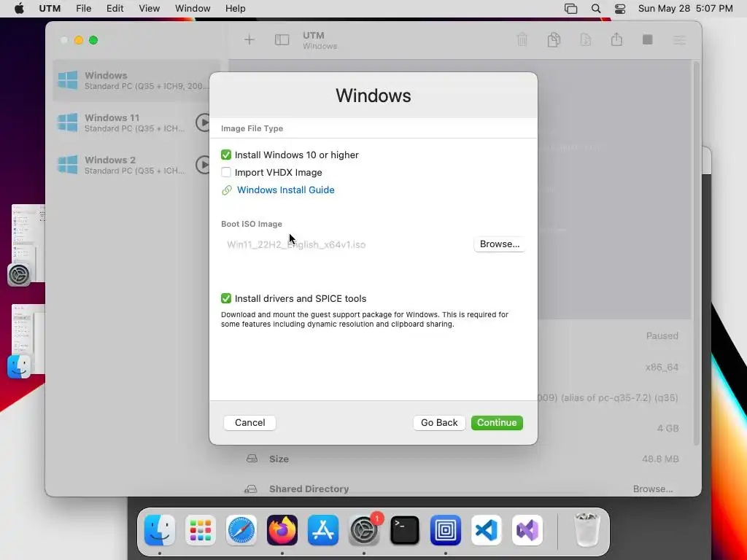Click the trash delete icon in UTM toolbar

(x=522, y=40)
